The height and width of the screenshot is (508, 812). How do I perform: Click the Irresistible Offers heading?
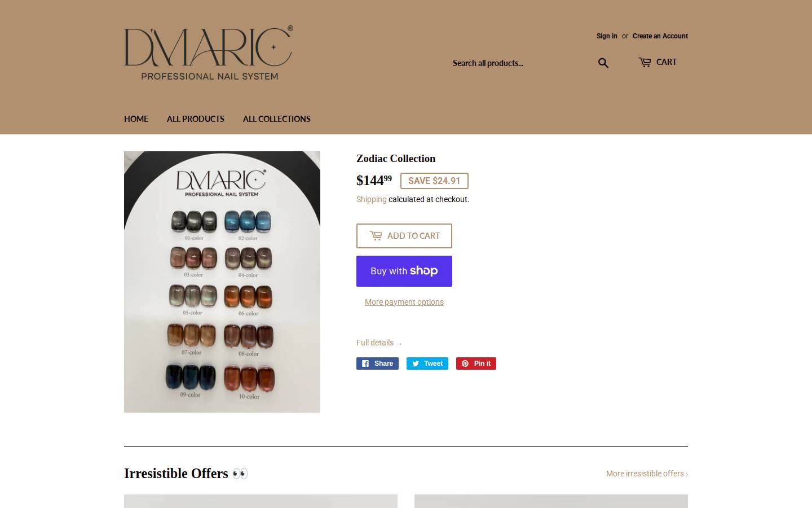click(x=186, y=473)
